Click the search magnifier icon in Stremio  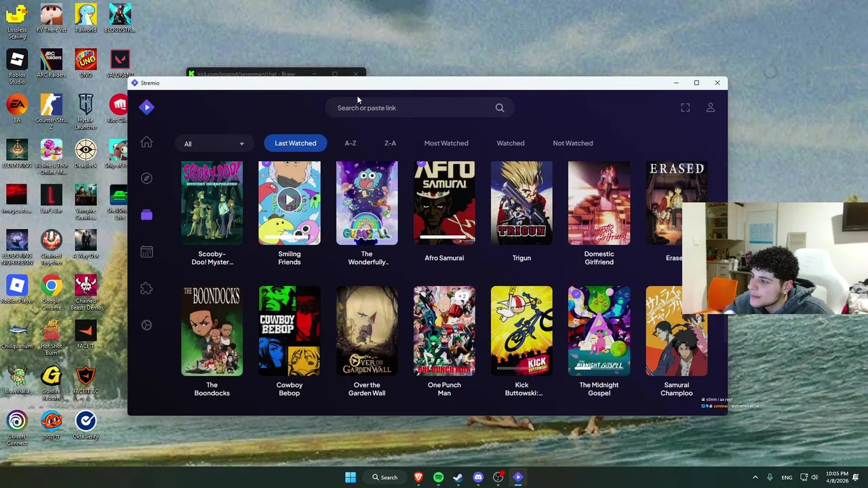[500, 108]
